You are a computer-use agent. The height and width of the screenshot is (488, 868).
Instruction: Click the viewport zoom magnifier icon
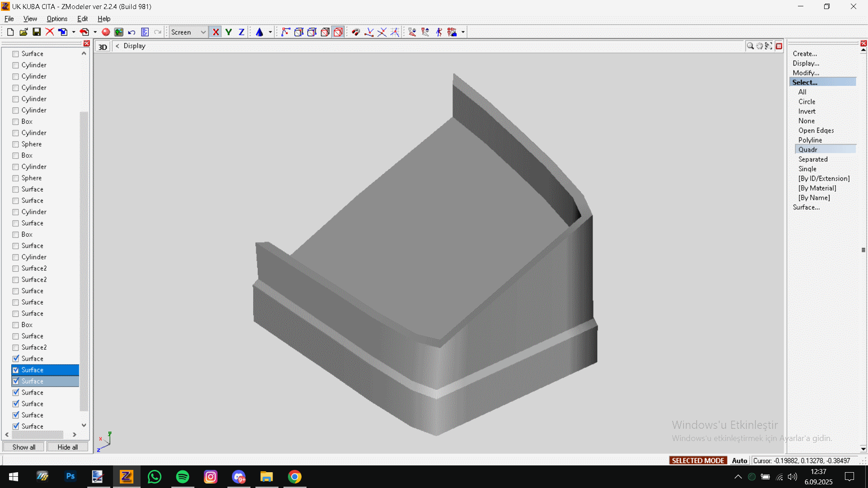pos(750,46)
